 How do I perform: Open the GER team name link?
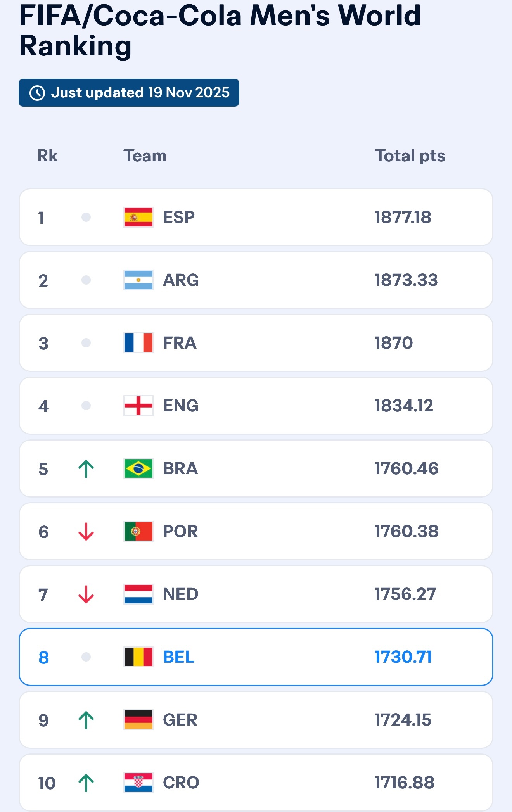pos(180,720)
